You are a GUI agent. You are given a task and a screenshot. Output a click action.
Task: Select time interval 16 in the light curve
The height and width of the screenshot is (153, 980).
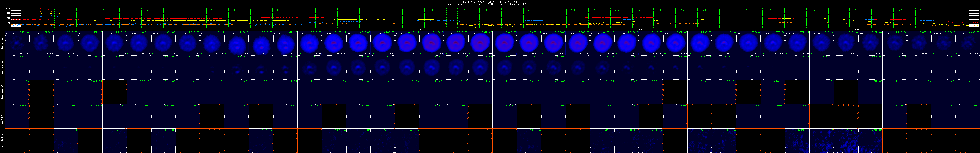pyautogui.click(x=392, y=18)
